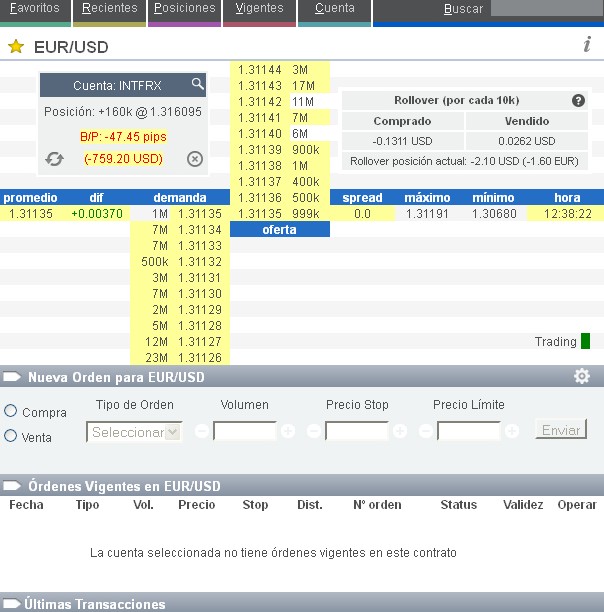Select the Compra radio button
604x612 pixels.
[11, 411]
